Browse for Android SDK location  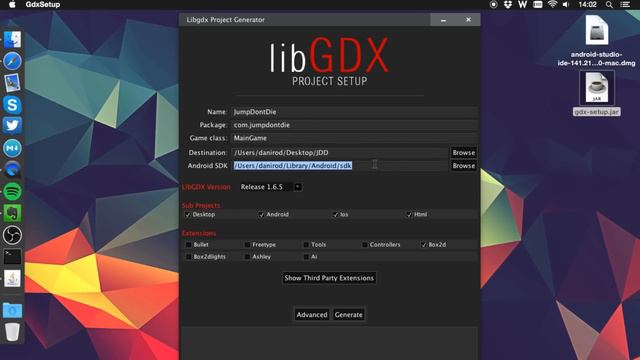click(463, 166)
